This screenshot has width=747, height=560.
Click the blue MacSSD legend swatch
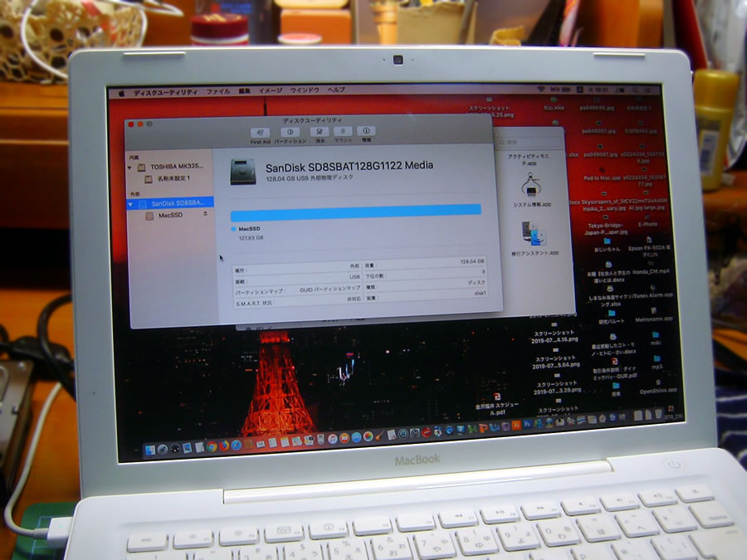pyautogui.click(x=233, y=229)
